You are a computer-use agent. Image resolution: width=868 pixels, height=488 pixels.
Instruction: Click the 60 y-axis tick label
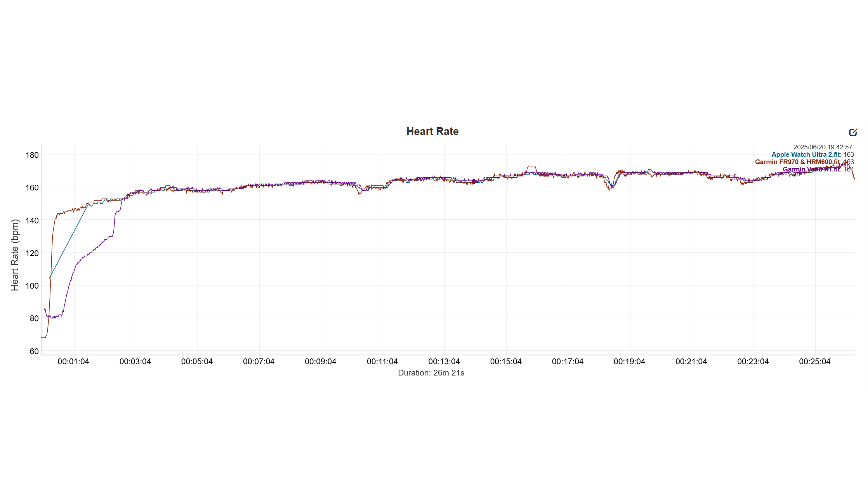[34, 351]
